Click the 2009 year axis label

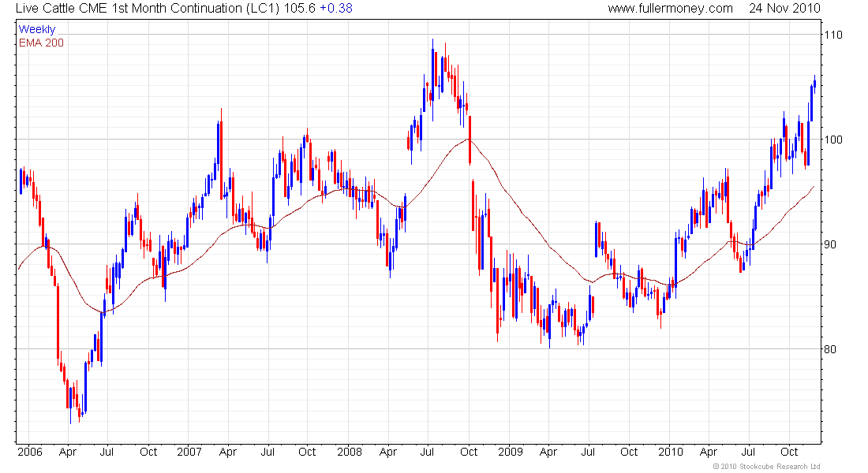pyautogui.click(x=511, y=452)
